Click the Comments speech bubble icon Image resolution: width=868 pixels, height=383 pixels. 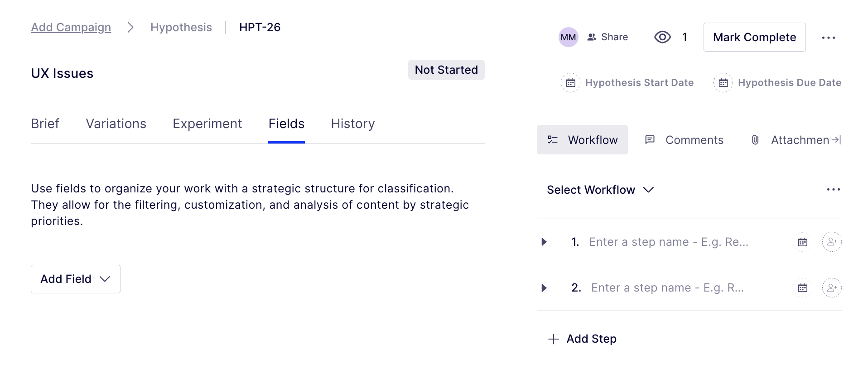(650, 140)
